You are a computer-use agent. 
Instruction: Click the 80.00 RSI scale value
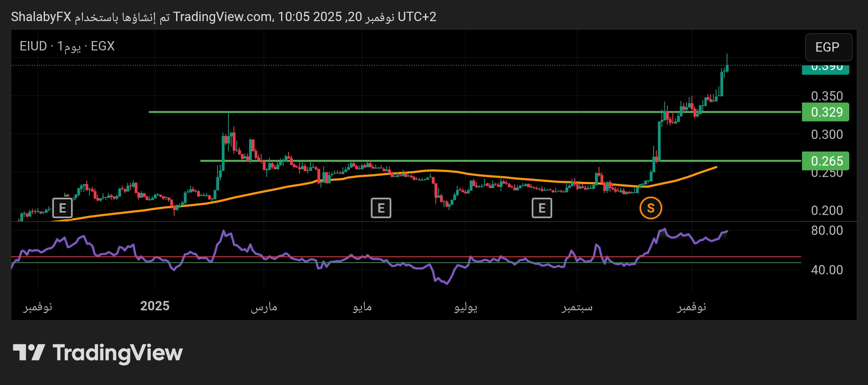click(x=827, y=231)
